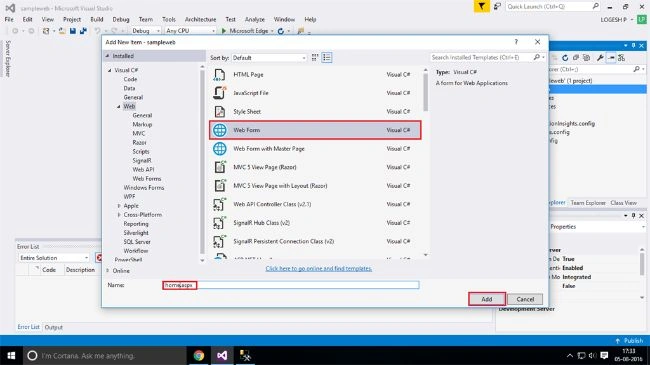Switch to the Output tab

click(x=53, y=327)
